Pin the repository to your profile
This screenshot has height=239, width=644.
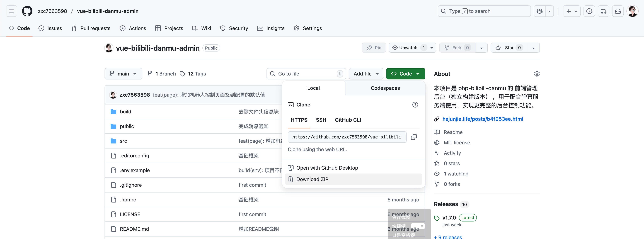click(x=374, y=48)
